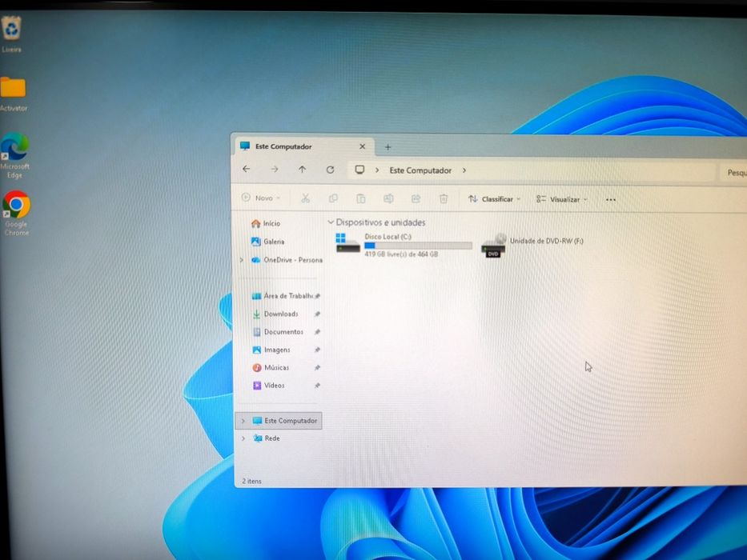
Task: Open the Lixeira recycle bin desktop icon
Action: [x=11, y=34]
